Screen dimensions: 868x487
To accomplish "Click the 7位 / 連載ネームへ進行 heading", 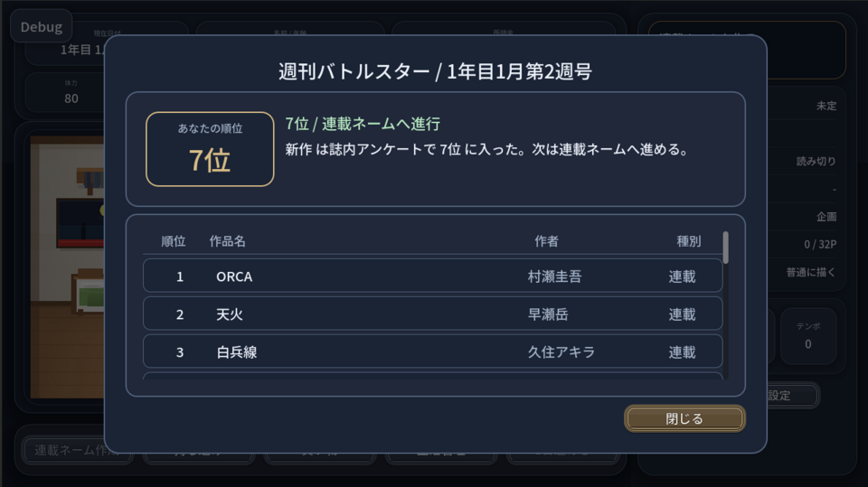I will pyautogui.click(x=363, y=124).
